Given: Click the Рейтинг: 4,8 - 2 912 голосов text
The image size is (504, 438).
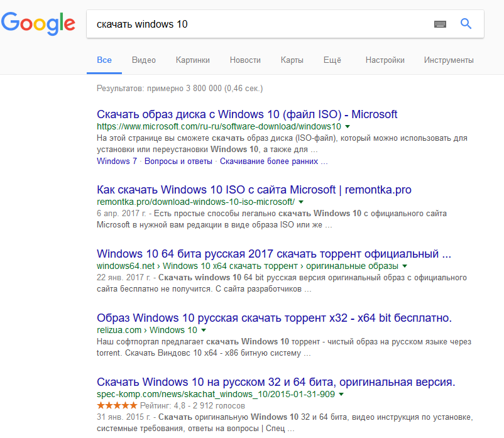Looking at the screenshot, I should pos(192,406).
